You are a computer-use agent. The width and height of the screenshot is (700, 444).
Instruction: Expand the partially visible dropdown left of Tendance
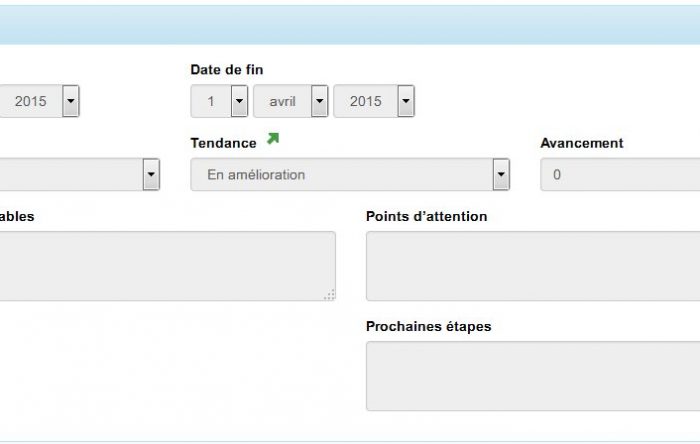(79, 174)
